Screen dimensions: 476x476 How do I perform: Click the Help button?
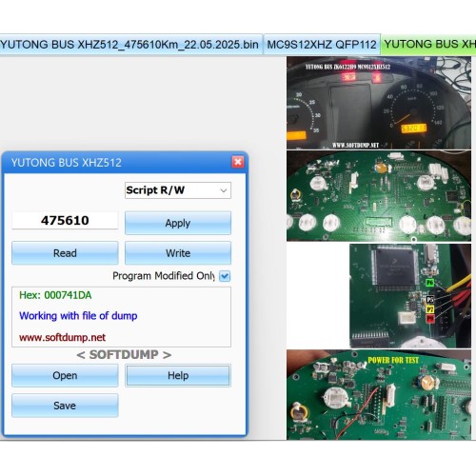point(178,375)
